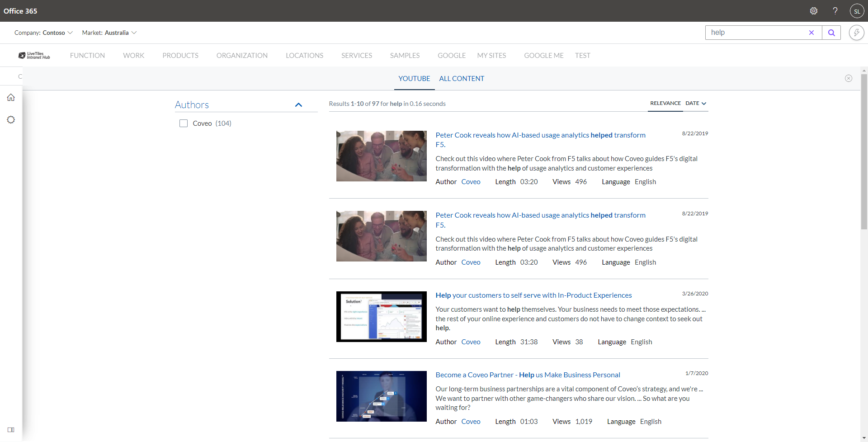This screenshot has width=868, height=442.
Task: Click the Office 365 header title
Action: [x=20, y=11]
